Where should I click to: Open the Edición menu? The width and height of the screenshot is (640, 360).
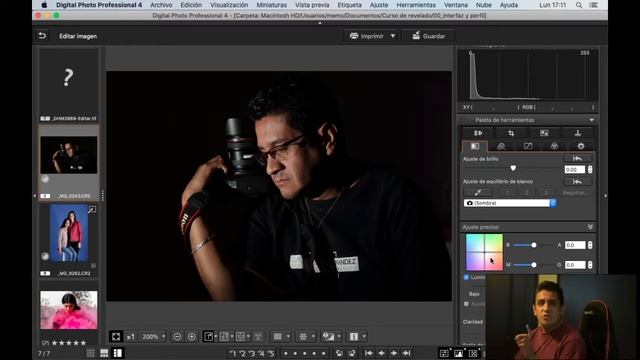coord(191,5)
